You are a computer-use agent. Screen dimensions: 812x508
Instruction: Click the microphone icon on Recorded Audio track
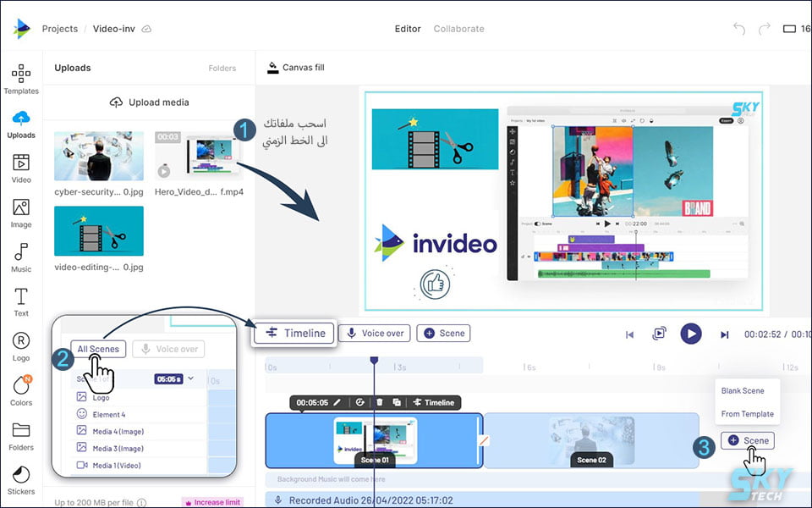pyautogui.click(x=278, y=500)
